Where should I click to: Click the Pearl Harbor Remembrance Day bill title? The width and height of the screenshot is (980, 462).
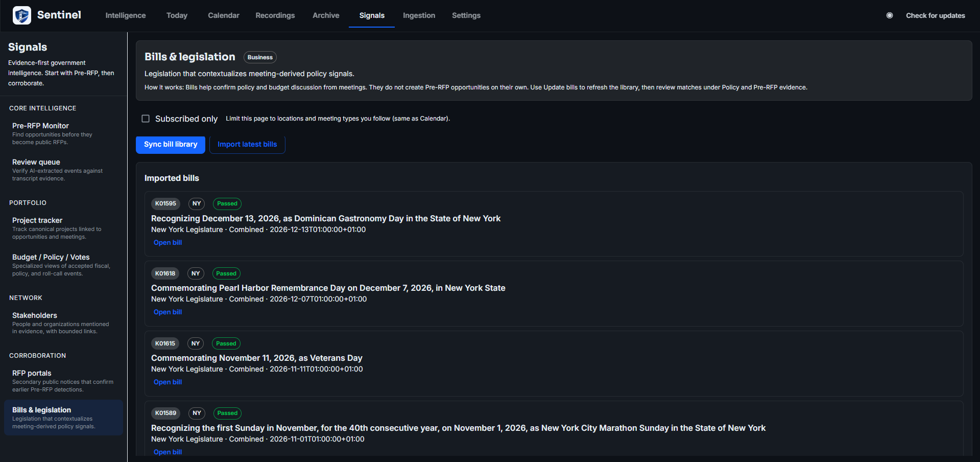click(328, 288)
